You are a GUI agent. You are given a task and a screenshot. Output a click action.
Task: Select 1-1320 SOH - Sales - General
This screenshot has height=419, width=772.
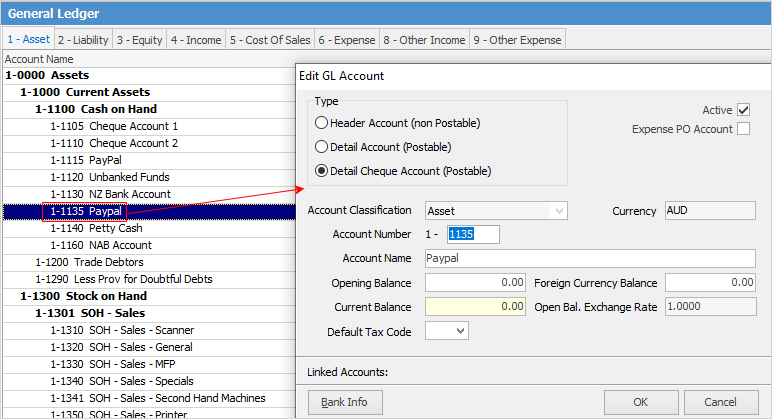coord(149,347)
